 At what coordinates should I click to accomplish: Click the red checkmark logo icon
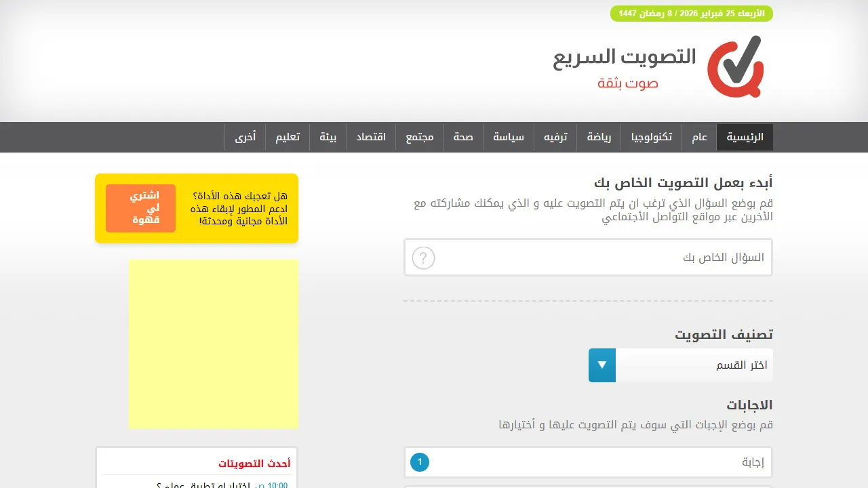[734, 66]
